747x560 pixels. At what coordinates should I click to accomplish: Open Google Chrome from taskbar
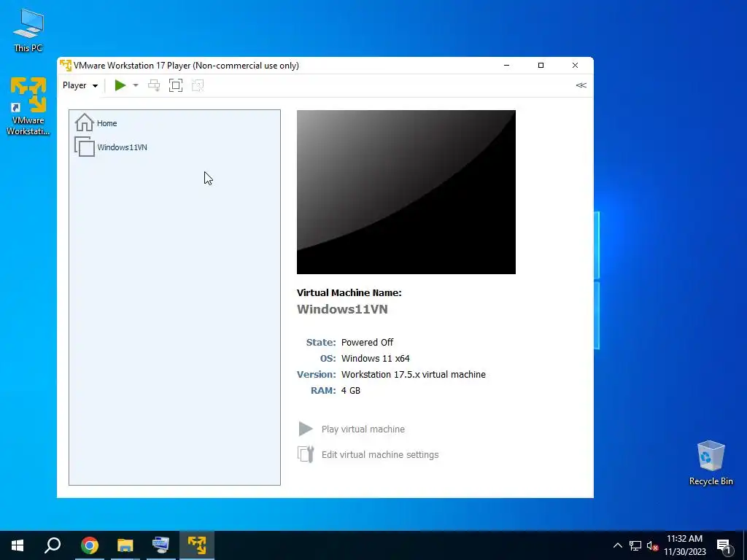click(89, 545)
